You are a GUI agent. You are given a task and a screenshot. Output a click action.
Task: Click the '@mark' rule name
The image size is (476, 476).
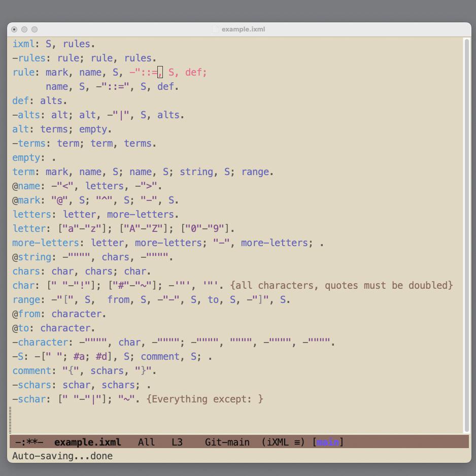(x=26, y=200)
